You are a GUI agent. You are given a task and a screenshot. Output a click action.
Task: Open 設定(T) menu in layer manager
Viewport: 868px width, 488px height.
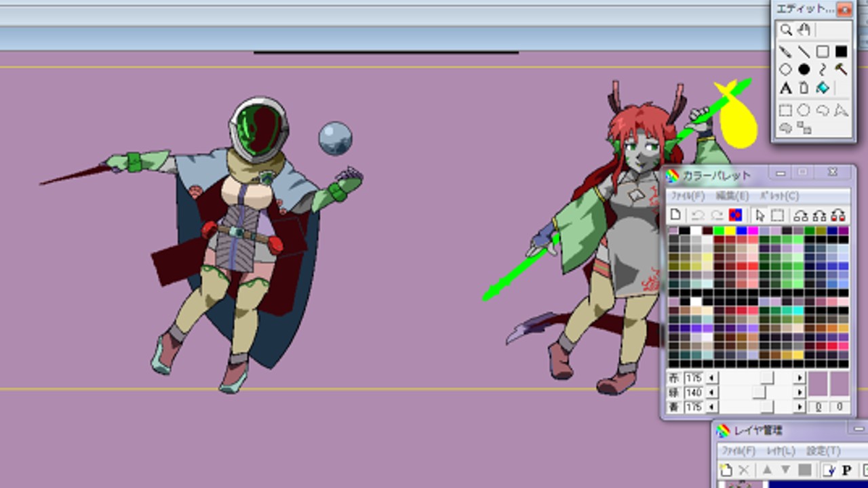point(823,451)
